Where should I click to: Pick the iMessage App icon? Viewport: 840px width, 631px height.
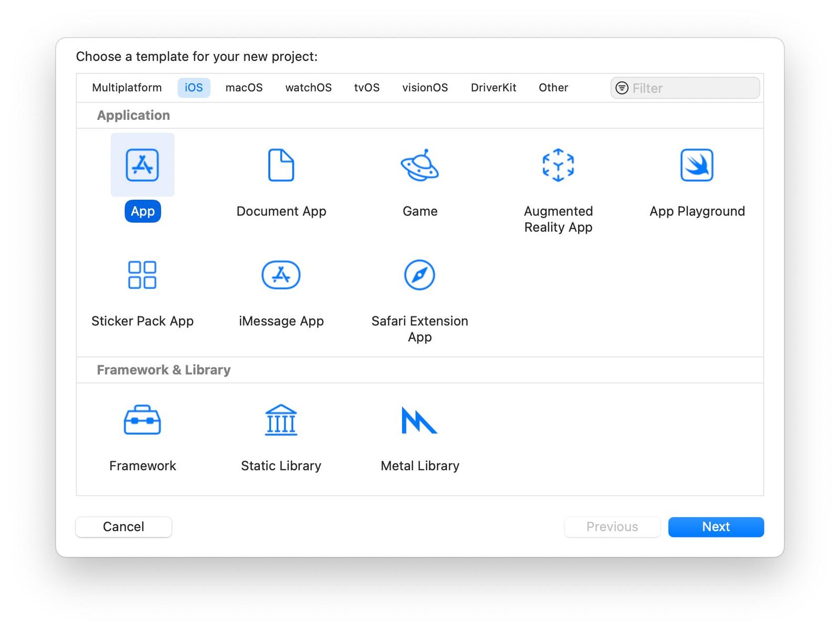pos(281,275)
